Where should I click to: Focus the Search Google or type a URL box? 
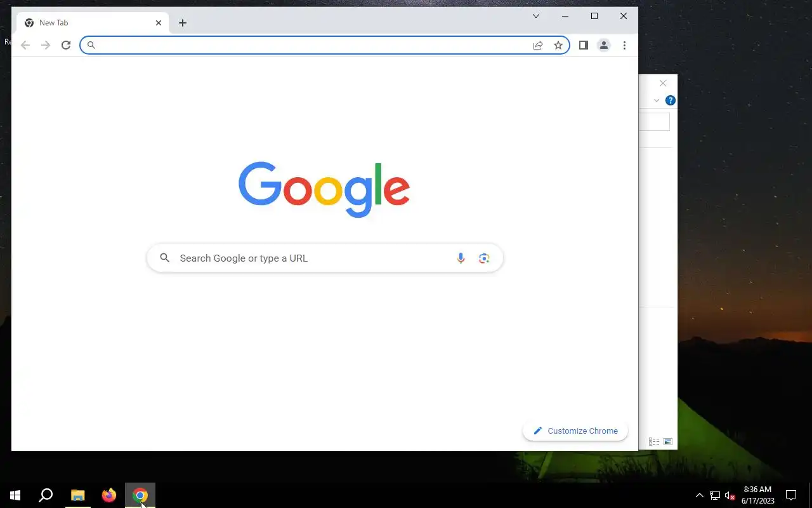coord(325,258)
